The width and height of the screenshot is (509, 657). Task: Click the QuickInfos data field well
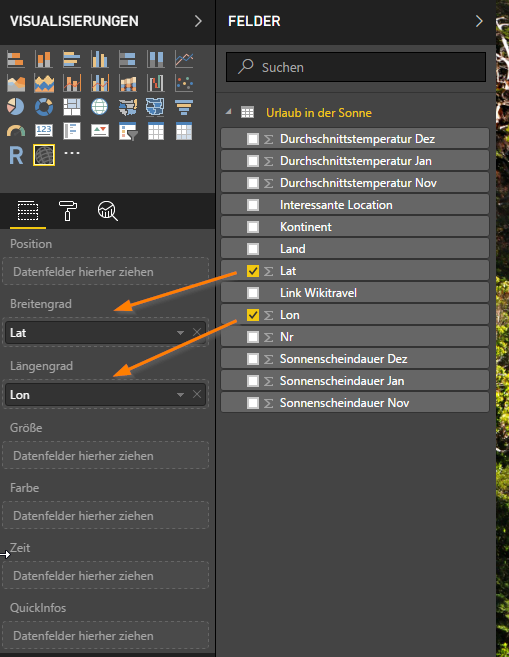tap(105, 635)
